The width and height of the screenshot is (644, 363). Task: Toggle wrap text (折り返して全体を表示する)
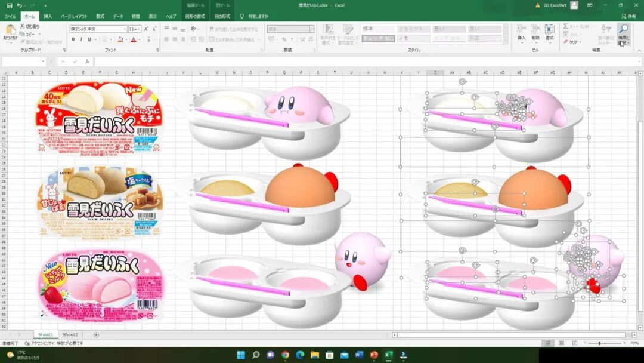[233, 29]
